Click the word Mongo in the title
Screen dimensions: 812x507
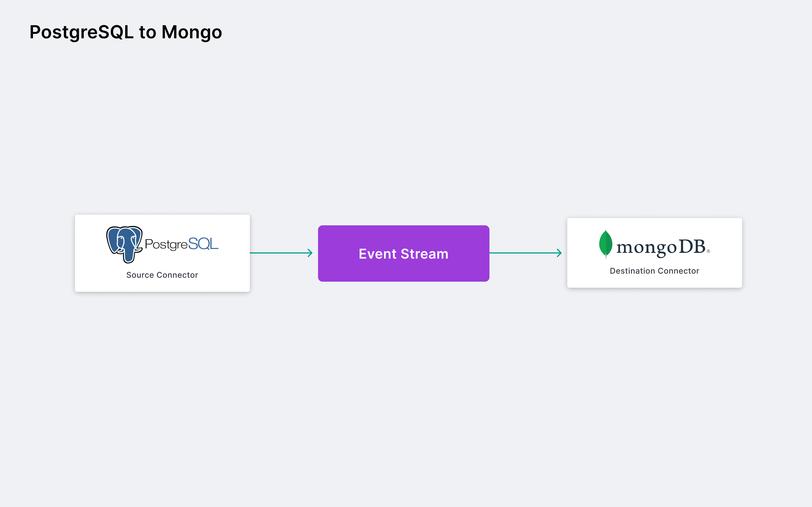[x=192, y=32]
